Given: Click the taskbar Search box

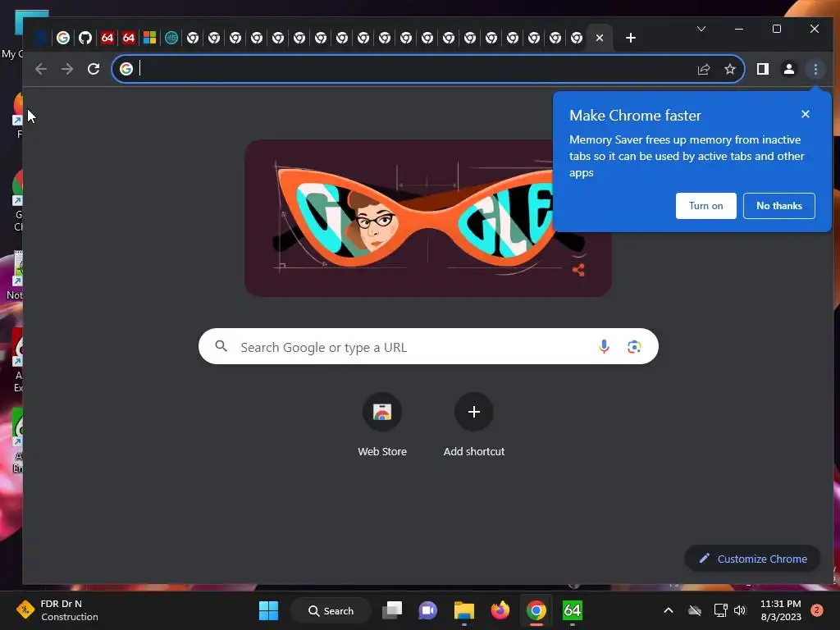Looking at the screenshot, I should [331, 610].
